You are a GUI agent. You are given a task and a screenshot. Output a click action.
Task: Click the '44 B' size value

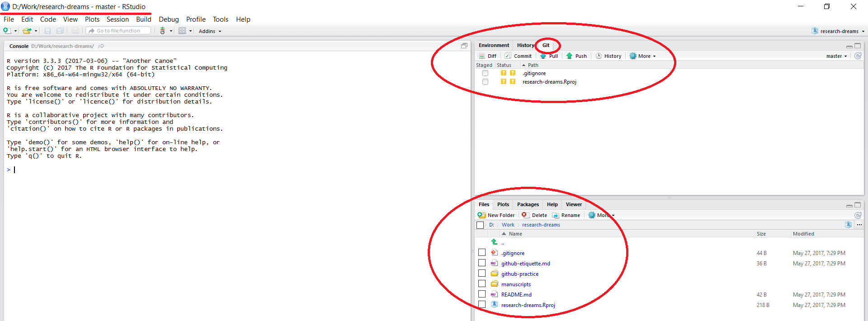[762, 253]
